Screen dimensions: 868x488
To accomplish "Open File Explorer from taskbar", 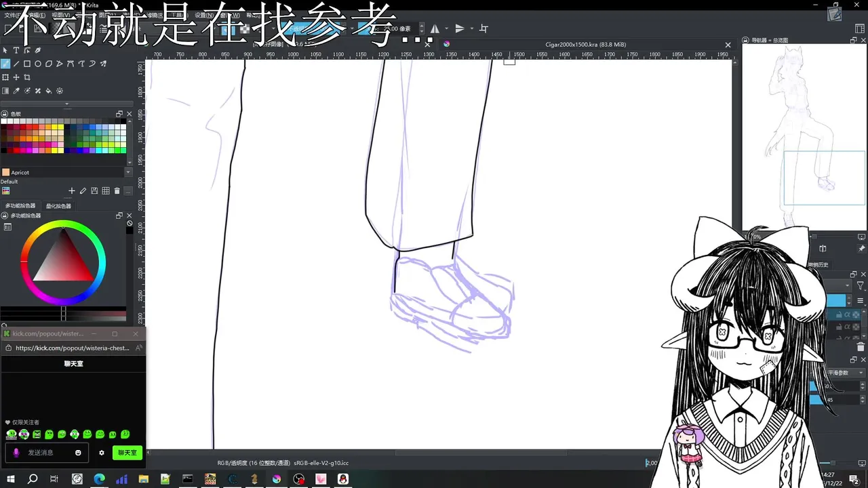I will [143, 479].
